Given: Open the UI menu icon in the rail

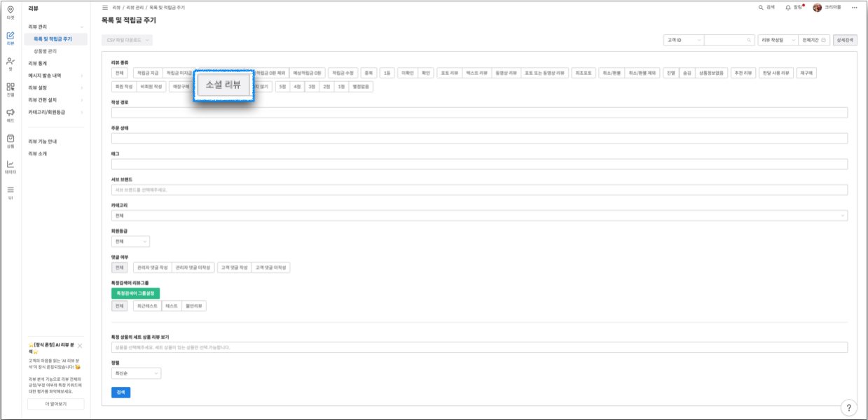Looking at the screenshot, I should point(11,192).
